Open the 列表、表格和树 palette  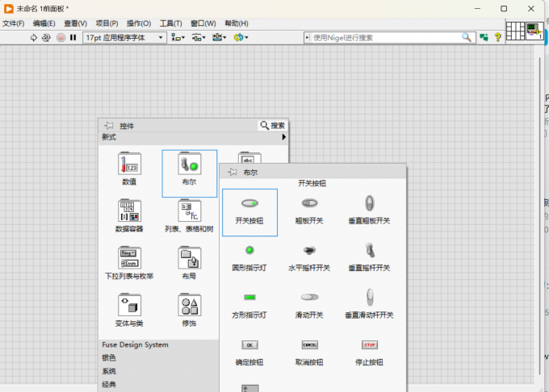pos(190,216)
